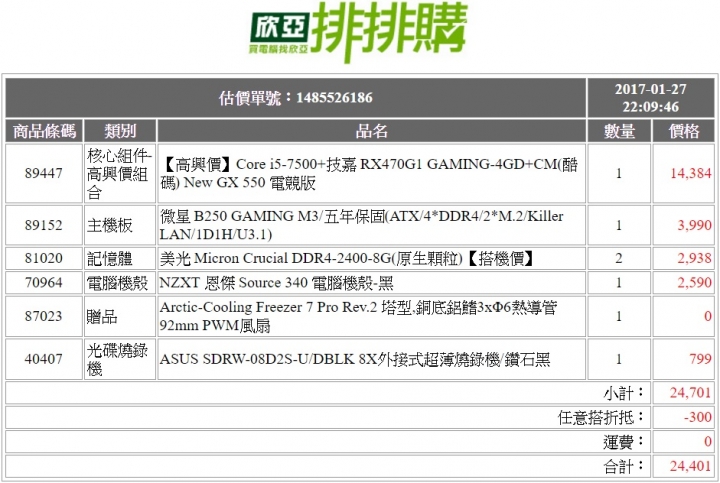This screenshot has width=720, height=483.
Task: Select product barcode 70964
Action: (44, 282)
